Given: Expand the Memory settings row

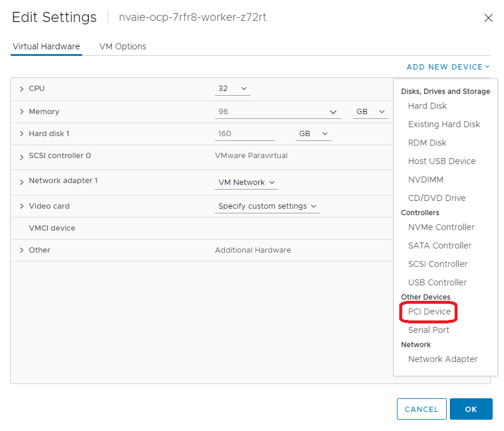Looking at the screenshot, I should coord(22,112).
